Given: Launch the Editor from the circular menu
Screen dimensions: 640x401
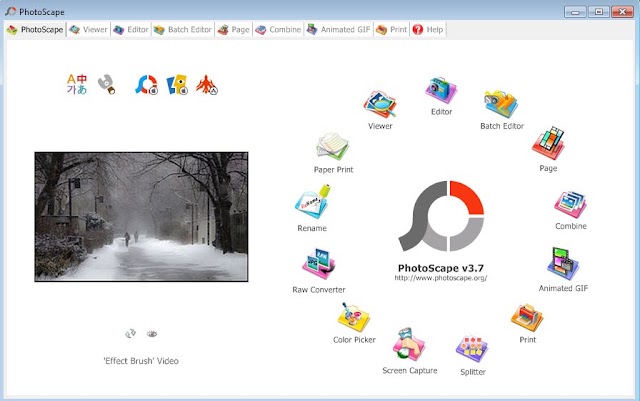Looking at the screenshot, I should click(441, 90).
